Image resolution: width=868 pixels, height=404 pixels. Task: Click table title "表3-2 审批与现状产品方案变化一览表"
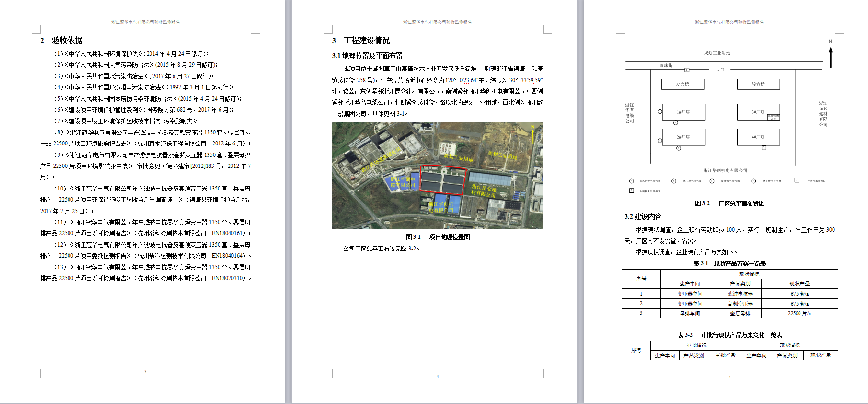tap(729, 335)
